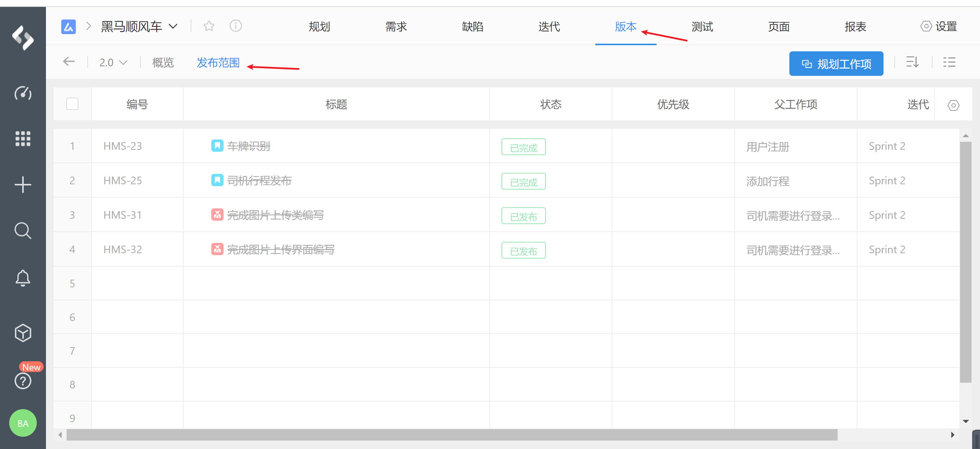Viewport: 980px width, 449px height.
Task: Star the project as favorite
Action: 209,26
